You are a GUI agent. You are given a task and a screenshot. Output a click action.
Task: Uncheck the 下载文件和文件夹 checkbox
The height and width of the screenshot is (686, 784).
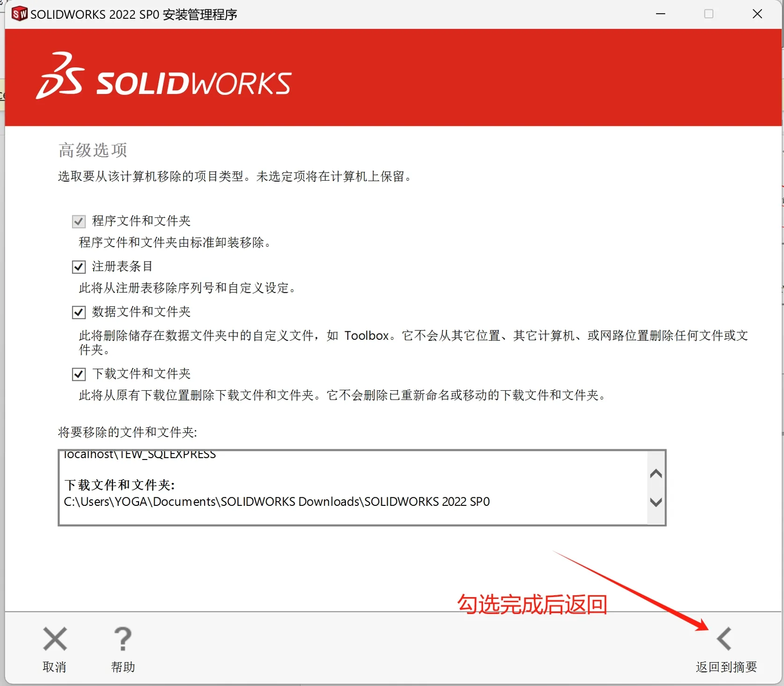[79, 374]
